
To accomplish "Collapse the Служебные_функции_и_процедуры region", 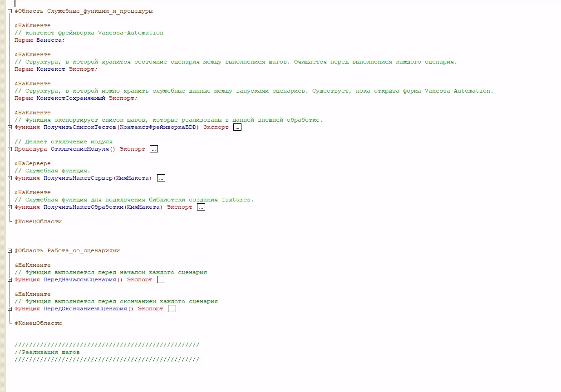I will click(x=10, y=11).
